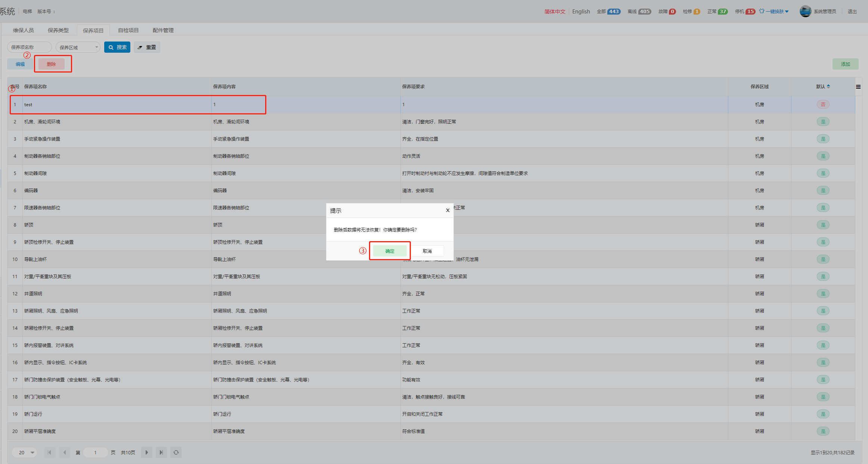The height and width of the screenshot is (464, 868).
Task: Close the 提示 dialog with X
Action: [x=447, y=211]
